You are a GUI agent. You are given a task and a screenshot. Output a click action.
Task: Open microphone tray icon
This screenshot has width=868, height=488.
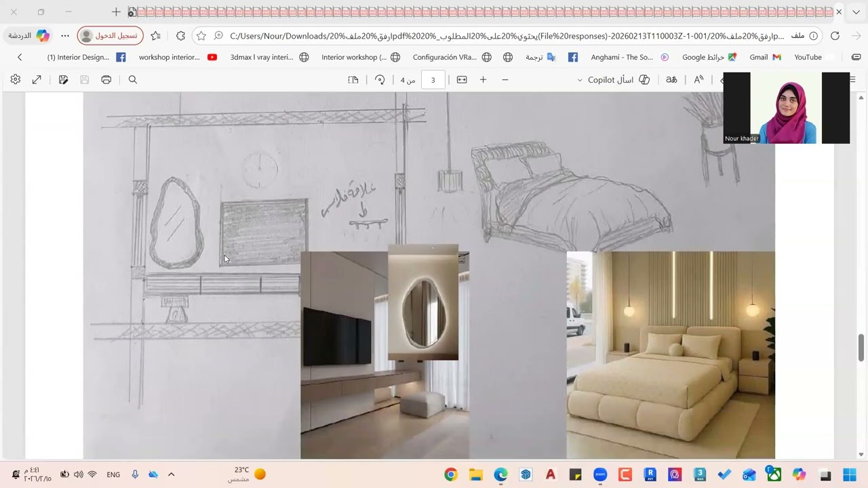pyautogui.click(x=135, y=474)
